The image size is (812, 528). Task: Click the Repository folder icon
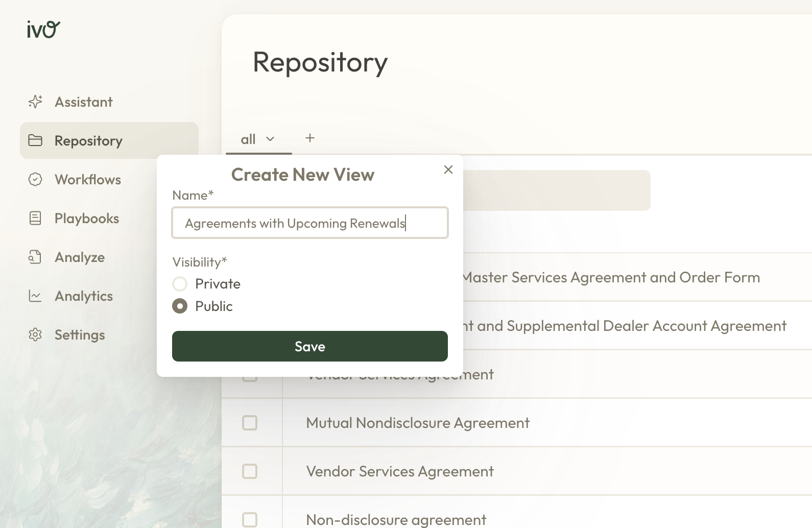(35, 140)
